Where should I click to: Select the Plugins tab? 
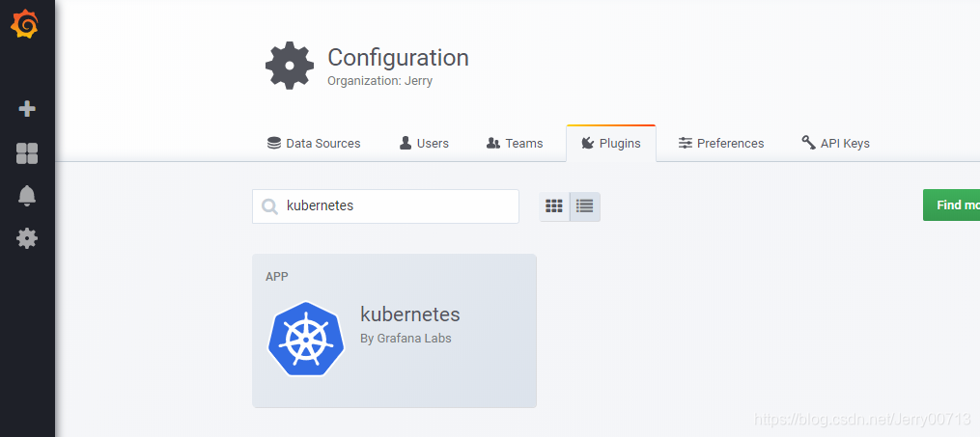[611, 144]
